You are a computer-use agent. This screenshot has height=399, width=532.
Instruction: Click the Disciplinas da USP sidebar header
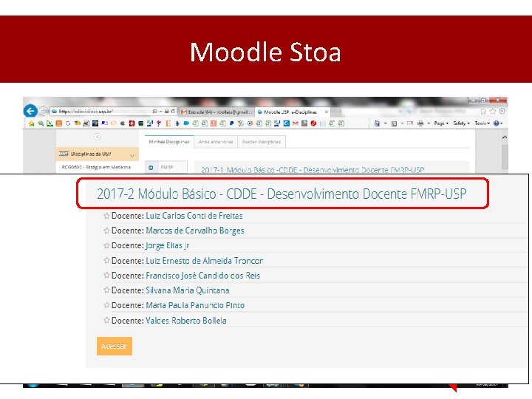97,154
